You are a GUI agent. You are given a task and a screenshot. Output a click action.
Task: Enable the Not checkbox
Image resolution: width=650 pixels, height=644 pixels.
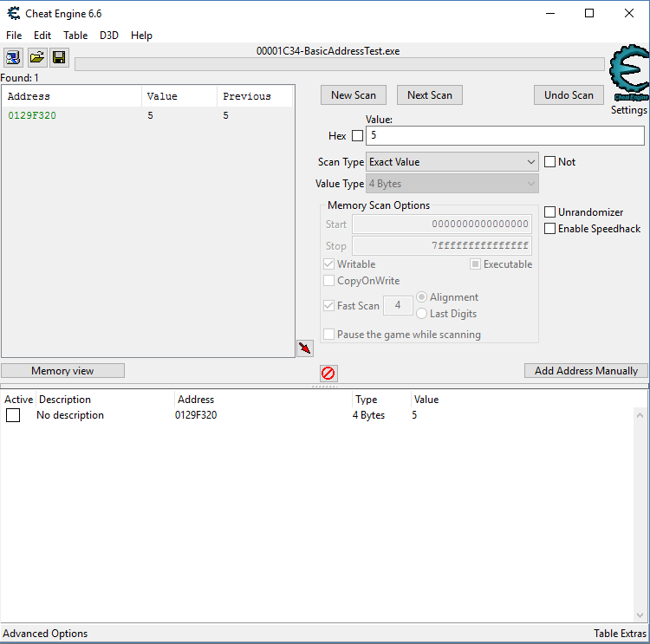click(549, 162)
